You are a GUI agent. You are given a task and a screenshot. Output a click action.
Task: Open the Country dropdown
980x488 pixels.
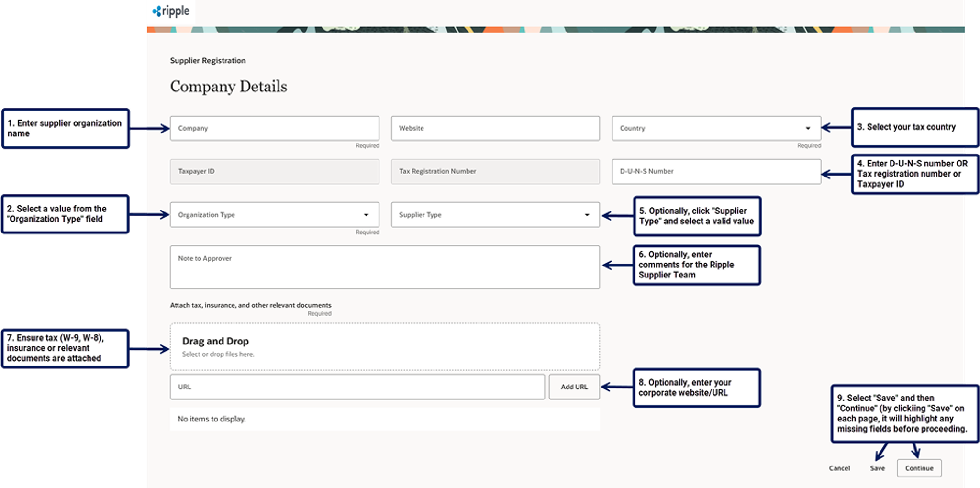(716, 128)
